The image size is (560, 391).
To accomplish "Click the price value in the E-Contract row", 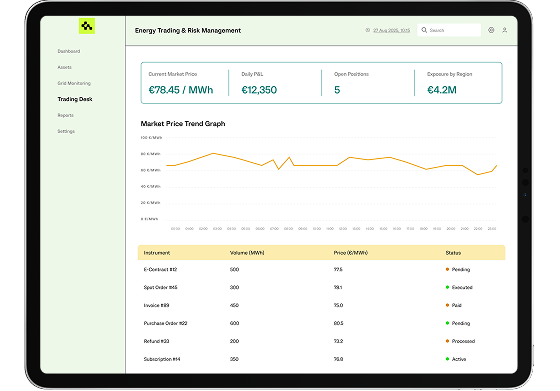I will pos(338,270).
